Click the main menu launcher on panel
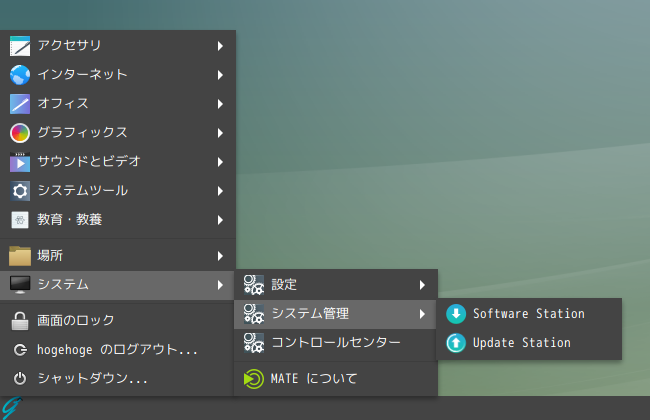The image size is (650, 420). click(x=12, y=408)
